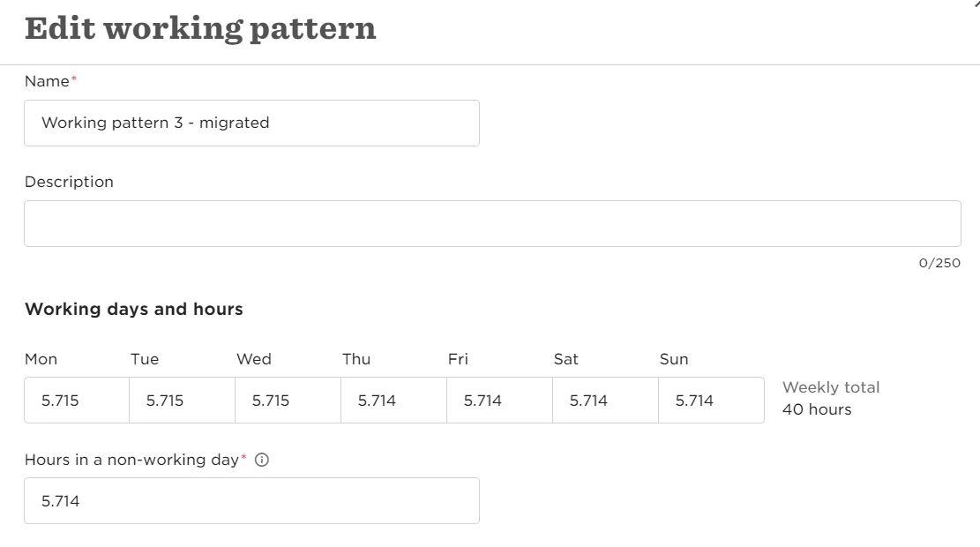
Task: Click the Edit working pattern title
Action: click(200, 29)
